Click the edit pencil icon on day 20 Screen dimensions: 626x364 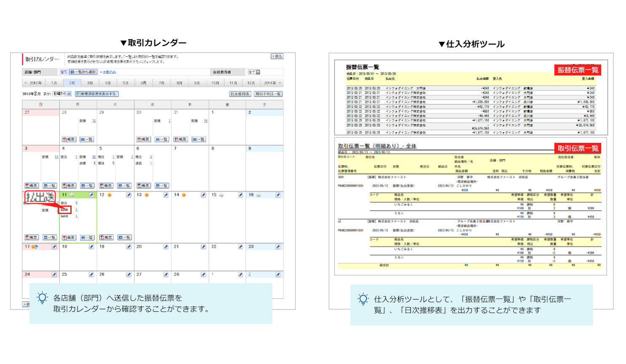click(x=166, y=247)
